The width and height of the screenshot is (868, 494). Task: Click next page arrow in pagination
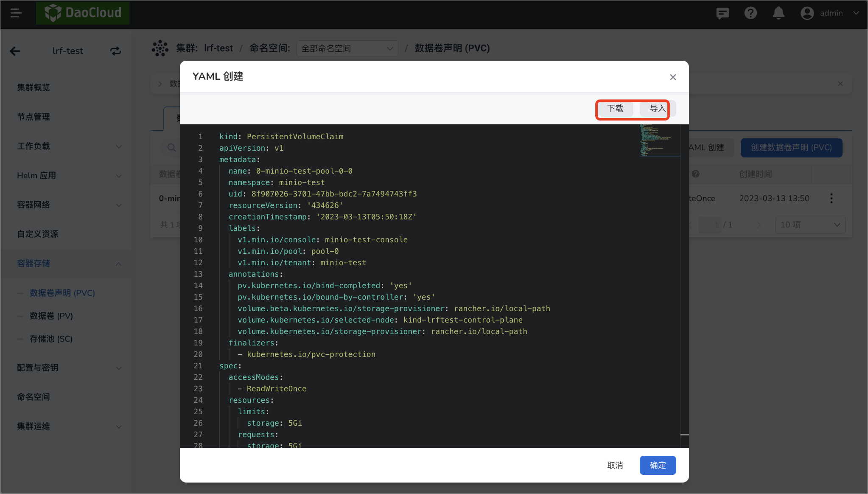pos(759,225)
